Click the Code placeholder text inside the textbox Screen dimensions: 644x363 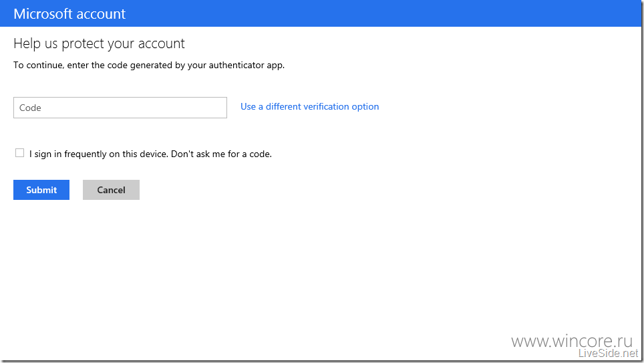tap(30, 108)
